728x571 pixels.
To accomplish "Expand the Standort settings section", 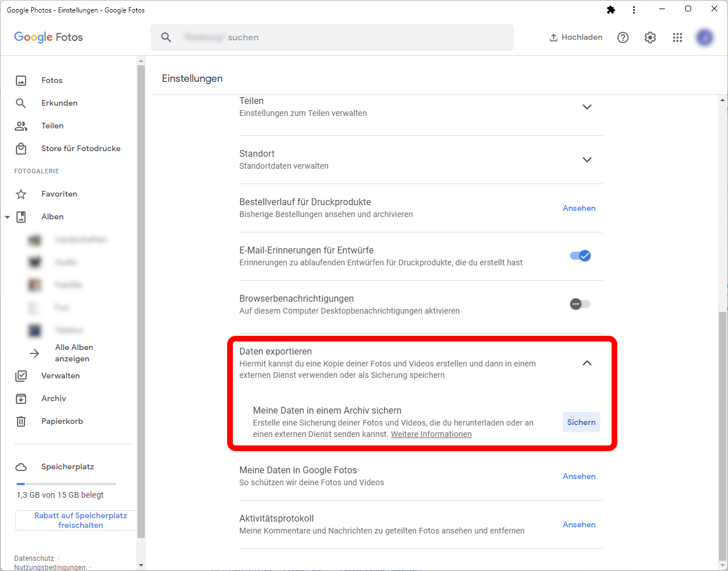I will (587, 160).
